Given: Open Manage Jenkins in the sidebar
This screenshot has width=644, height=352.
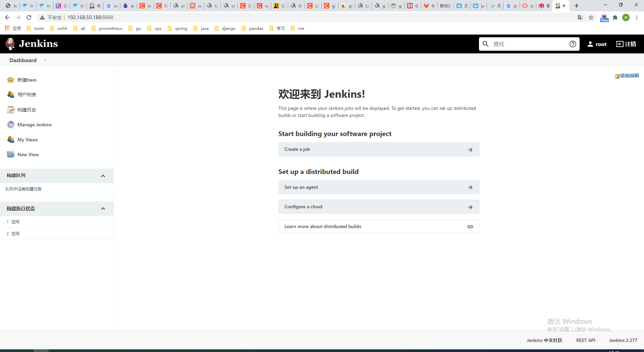Looking at the screenshot, I should [35, 125].
